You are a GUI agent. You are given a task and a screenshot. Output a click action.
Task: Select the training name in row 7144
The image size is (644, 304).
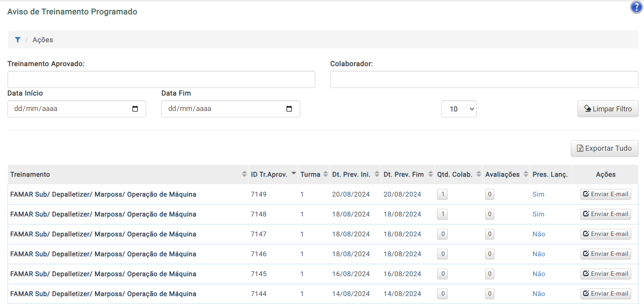[x=103, y=294]
